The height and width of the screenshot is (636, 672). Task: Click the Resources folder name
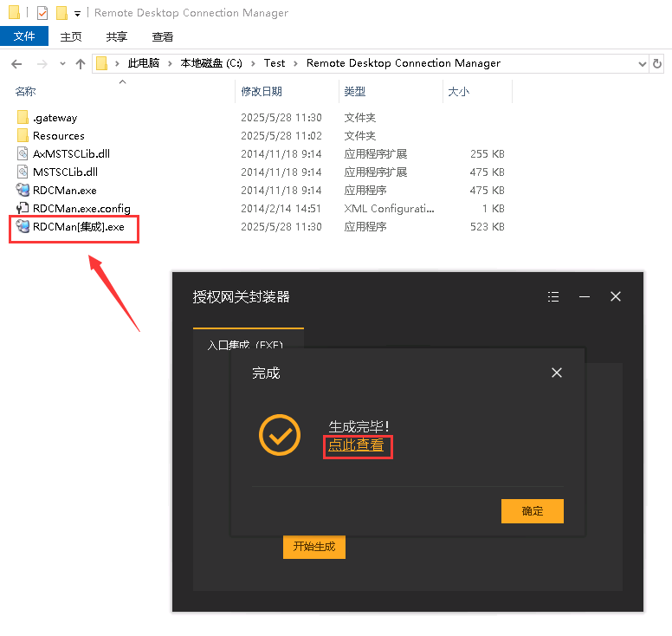click(59, 135)
